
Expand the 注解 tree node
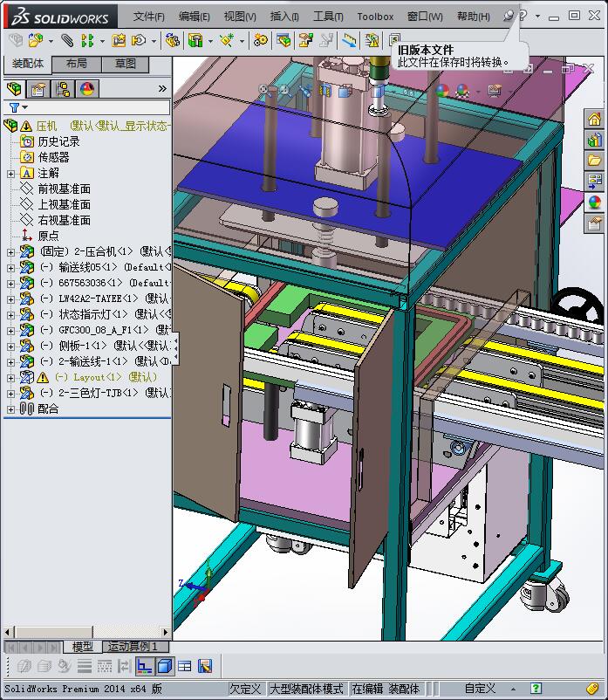click(x=10, y=174)
